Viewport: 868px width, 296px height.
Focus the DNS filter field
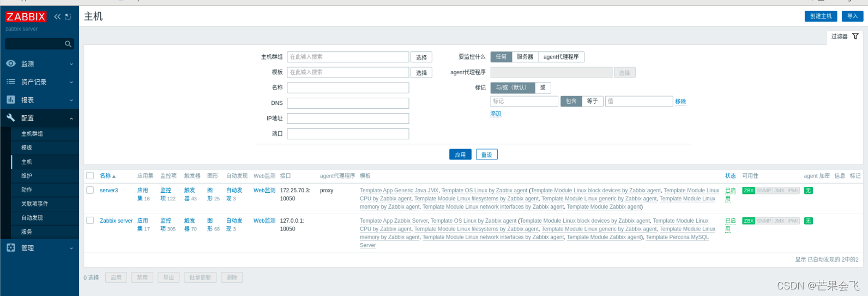[348, 103]
